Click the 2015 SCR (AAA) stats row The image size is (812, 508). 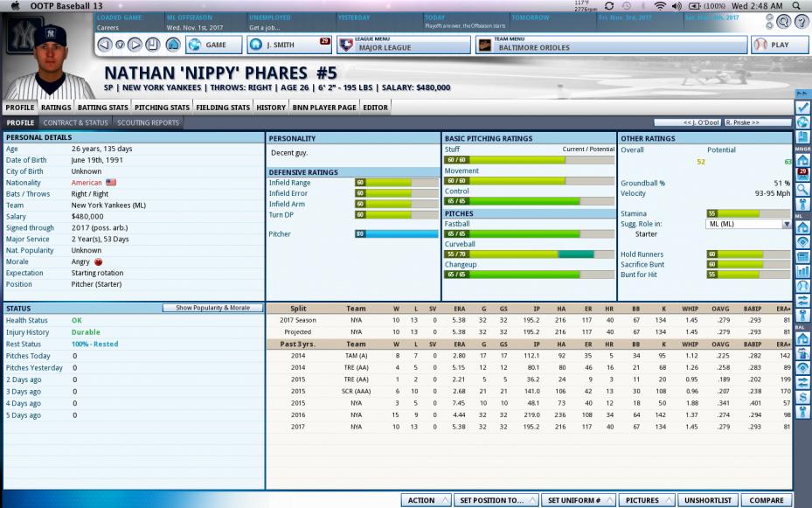point(530,391)
